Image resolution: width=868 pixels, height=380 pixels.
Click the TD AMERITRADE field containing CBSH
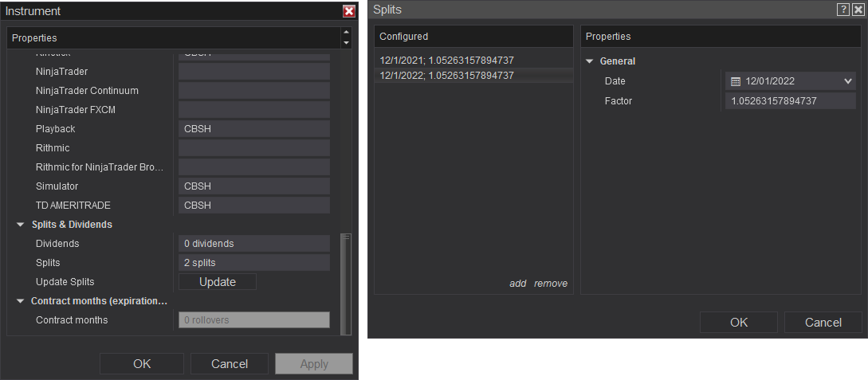[x=254, y=206]
